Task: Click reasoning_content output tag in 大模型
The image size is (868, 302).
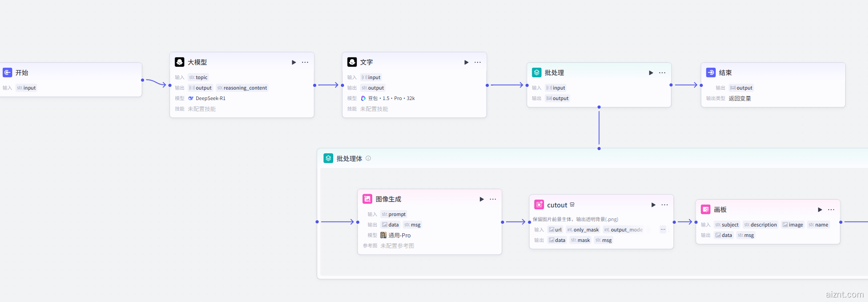Action: tap(242, 88)
